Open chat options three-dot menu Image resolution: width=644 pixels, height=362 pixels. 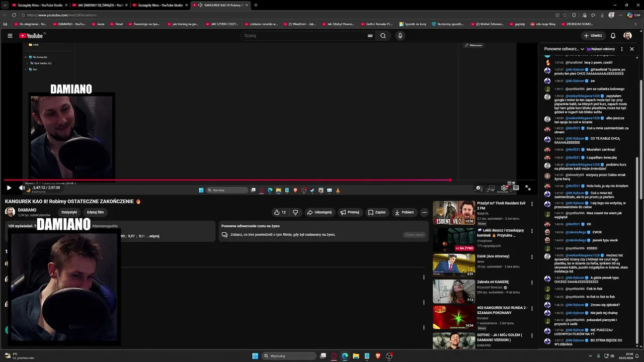point(622,49)
